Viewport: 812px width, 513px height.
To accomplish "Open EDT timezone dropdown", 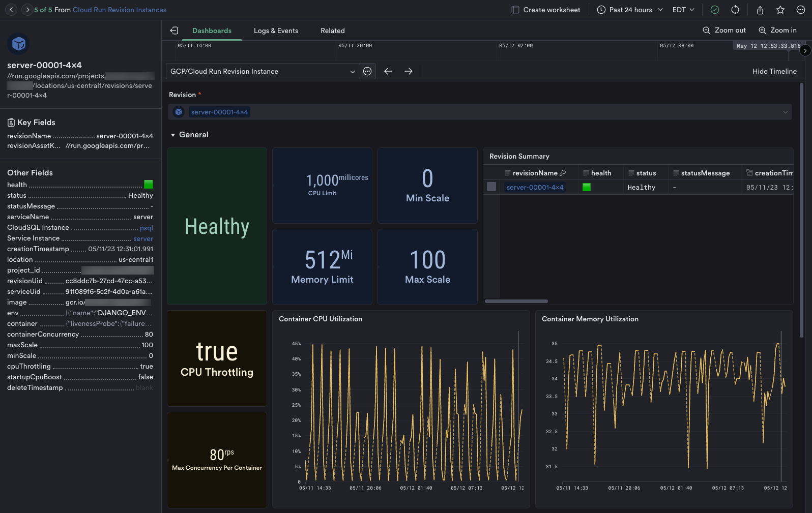I will 683,10.
